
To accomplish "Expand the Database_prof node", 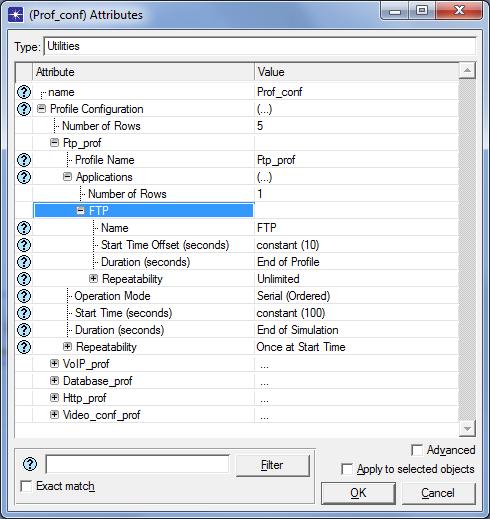I will pyautogui.click(x=54, y=381).
